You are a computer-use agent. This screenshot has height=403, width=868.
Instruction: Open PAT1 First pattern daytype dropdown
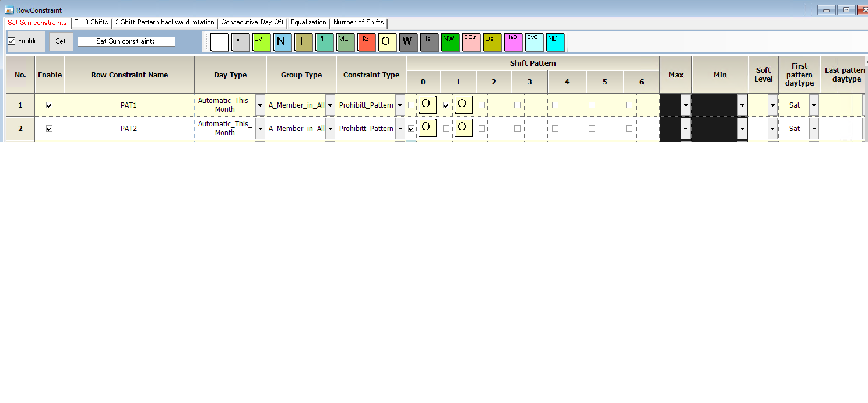(x=814, y=105)
